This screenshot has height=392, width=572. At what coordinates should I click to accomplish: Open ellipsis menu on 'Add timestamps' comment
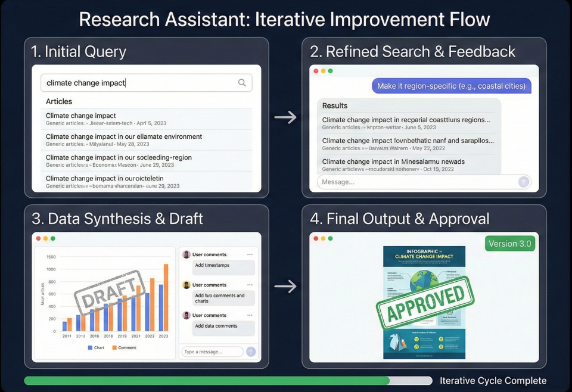[x=250, y=254]
